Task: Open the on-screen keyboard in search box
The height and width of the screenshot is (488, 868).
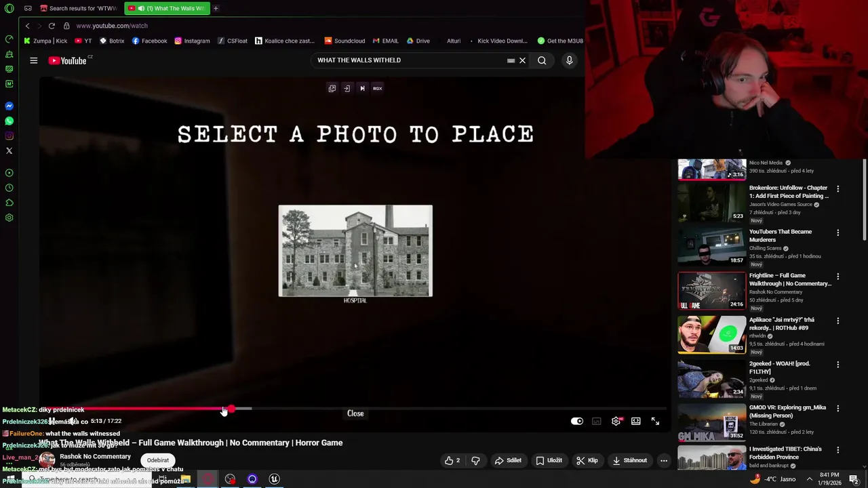Action: click(x=511, y=60)
